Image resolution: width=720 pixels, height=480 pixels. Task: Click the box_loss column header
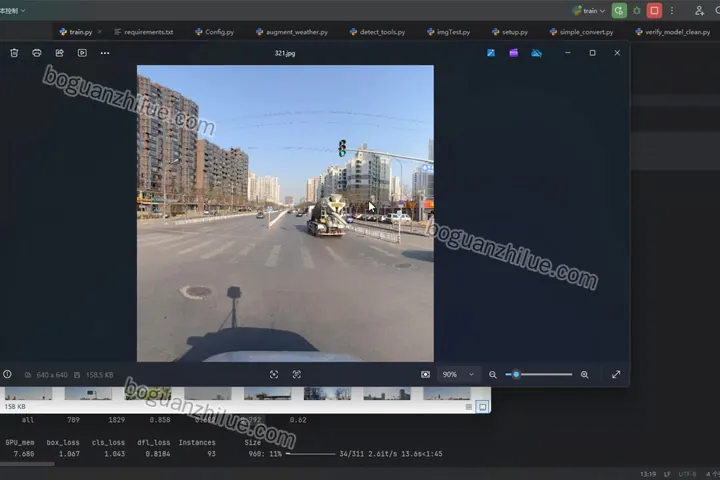click(x=63, y=442)
